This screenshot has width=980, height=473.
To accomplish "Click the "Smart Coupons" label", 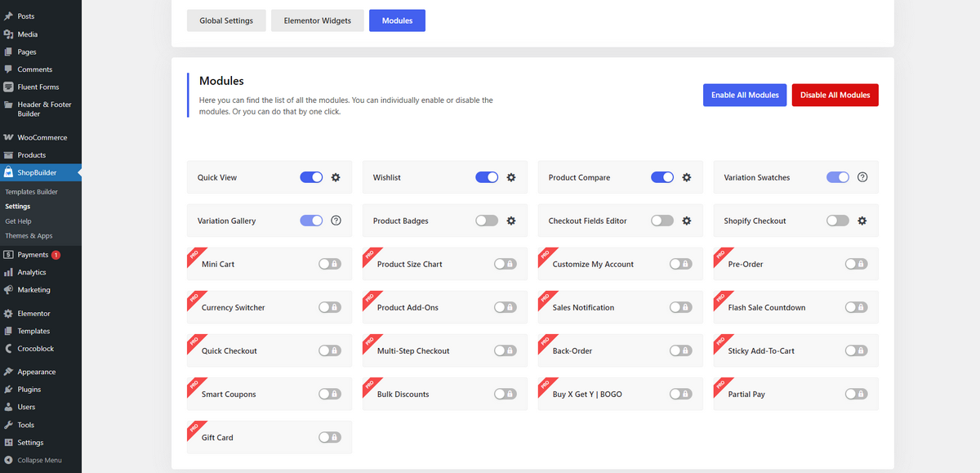I will pyautogui.click(x=229, y=395).
